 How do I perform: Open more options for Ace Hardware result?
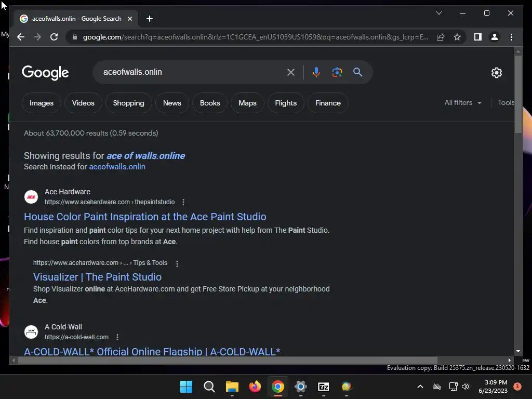click(183, 202)
